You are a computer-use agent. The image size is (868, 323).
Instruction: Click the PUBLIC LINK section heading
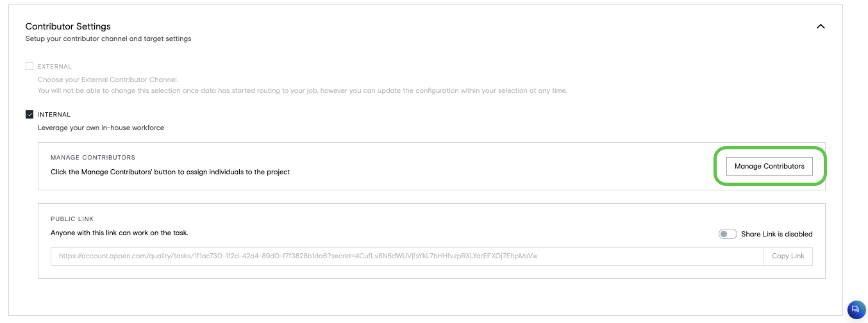click(72, 219)
